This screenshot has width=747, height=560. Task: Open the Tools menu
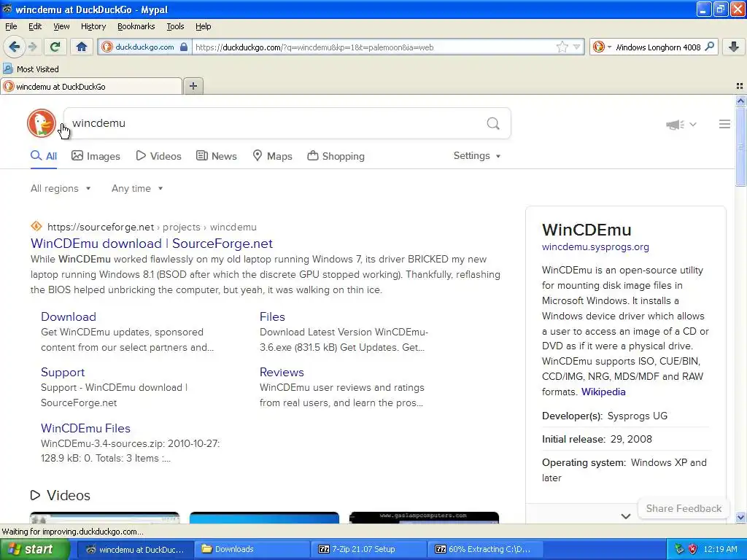coord(175,26)
